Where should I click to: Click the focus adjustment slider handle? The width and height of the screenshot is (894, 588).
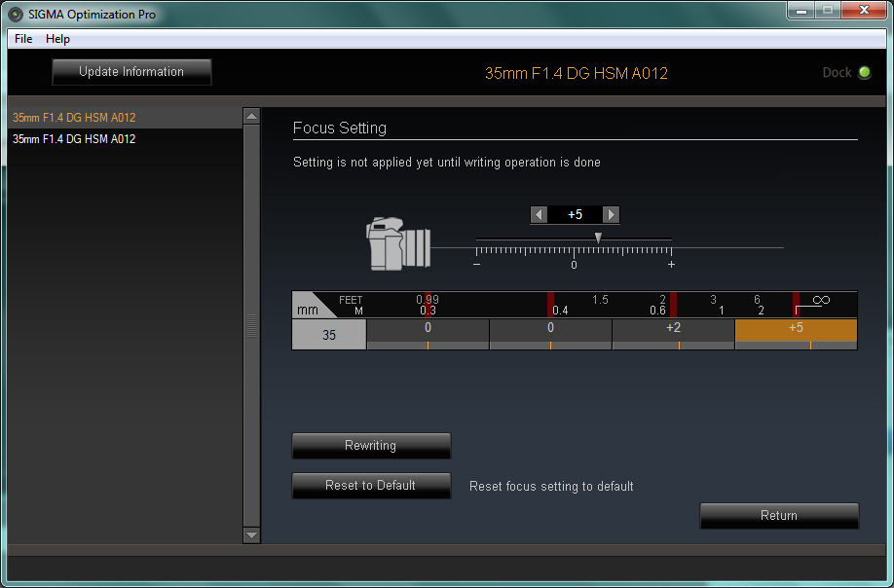tap(598, 238)
